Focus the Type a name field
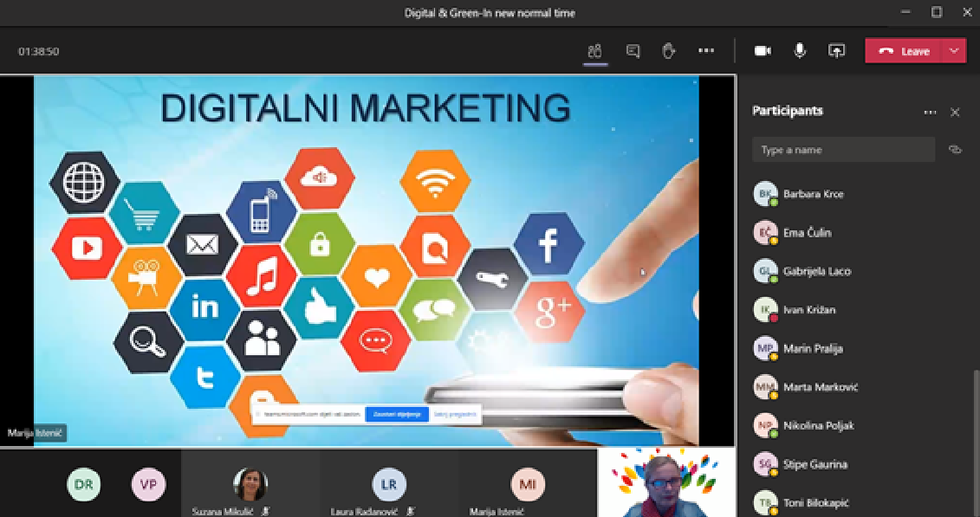This screenshot has width=980, height=517. (x=844, y=150)
